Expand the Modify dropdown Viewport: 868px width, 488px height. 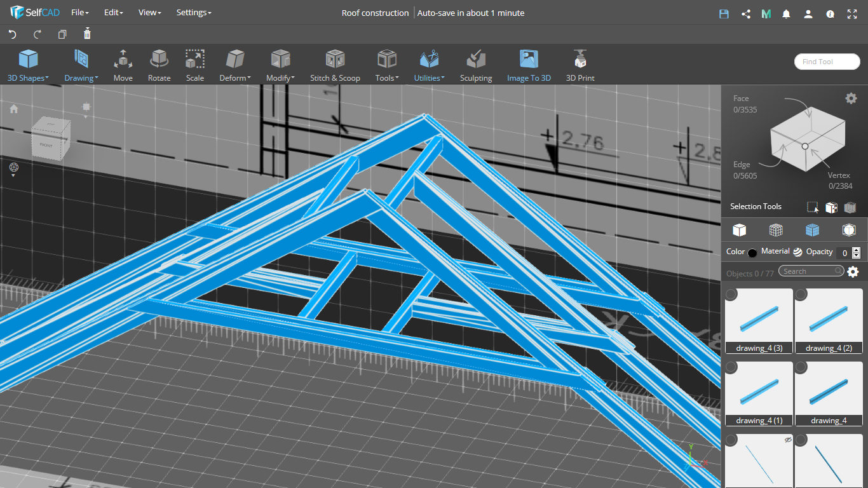click(x=280, y=66)
